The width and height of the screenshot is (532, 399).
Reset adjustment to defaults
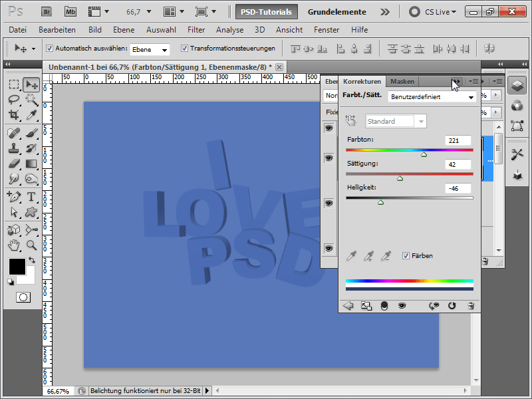tap(452, 306)
